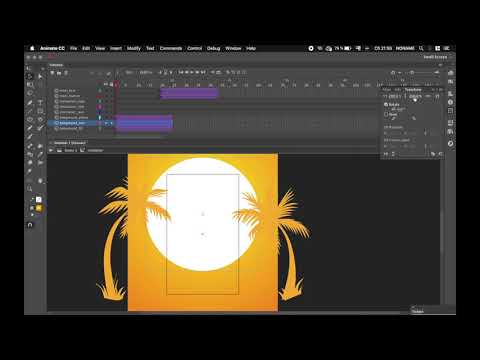Viewport: 480px width, 360px height.
Task: Switch to the Info tab
Action: coord(398,90)
